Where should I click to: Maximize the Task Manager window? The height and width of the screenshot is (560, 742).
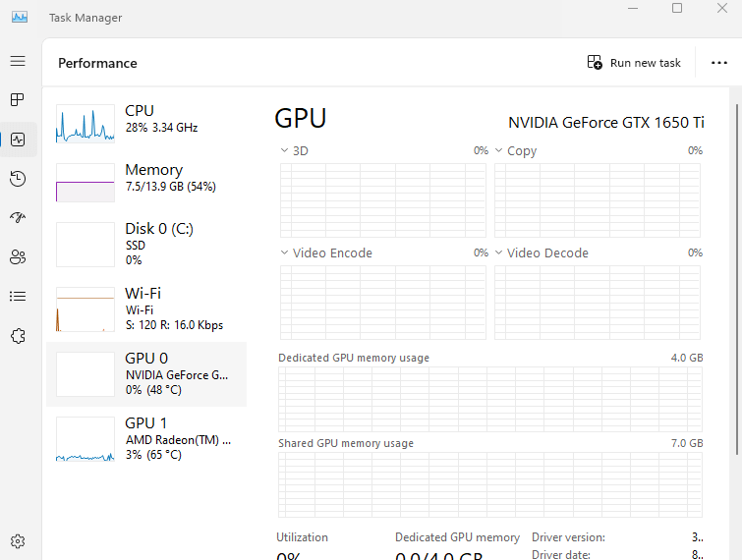pos(677,8)
